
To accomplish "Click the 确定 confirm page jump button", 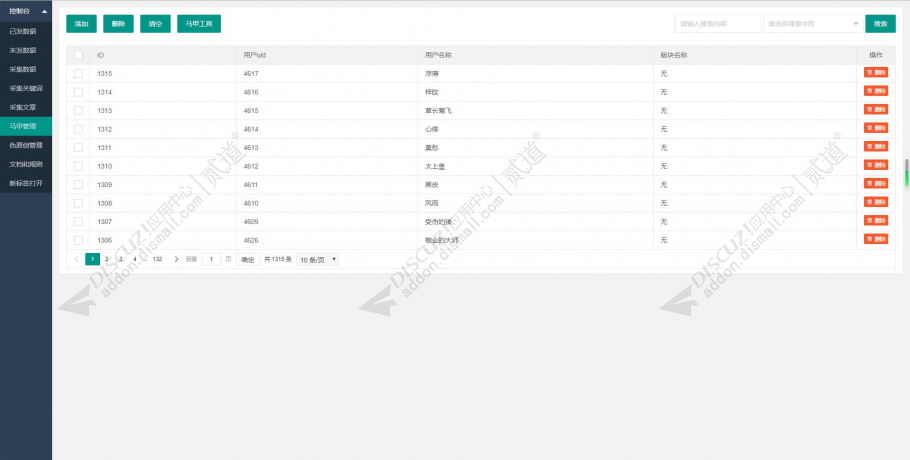I will point(248,259).
